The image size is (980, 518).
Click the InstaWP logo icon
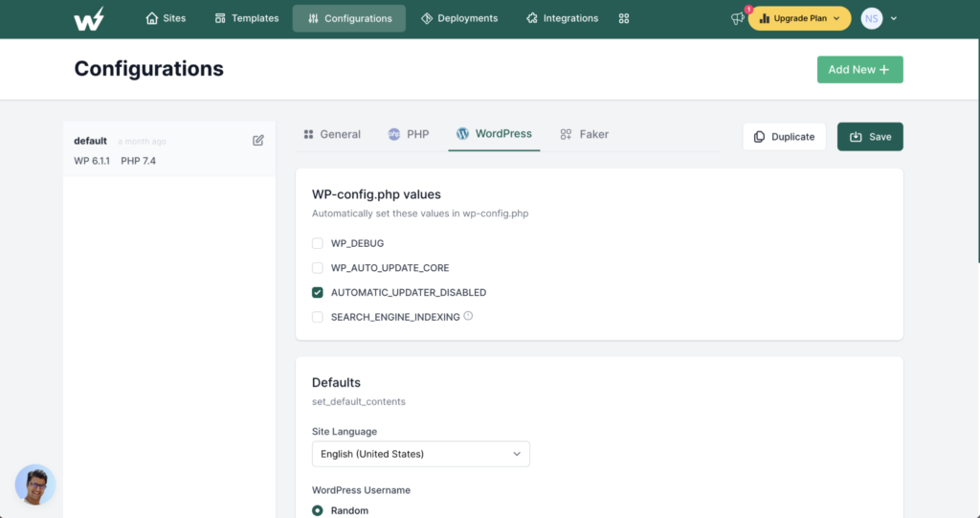coord(89,19)
